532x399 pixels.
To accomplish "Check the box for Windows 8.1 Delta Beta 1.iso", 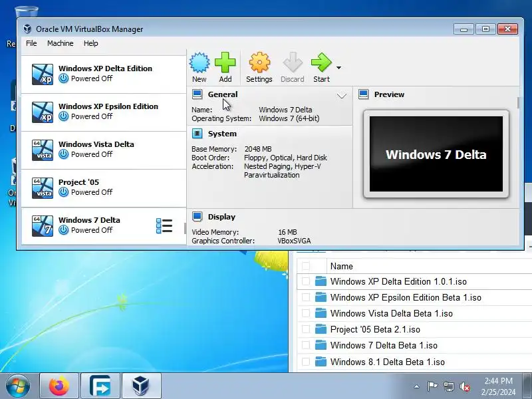I will 306,362.
